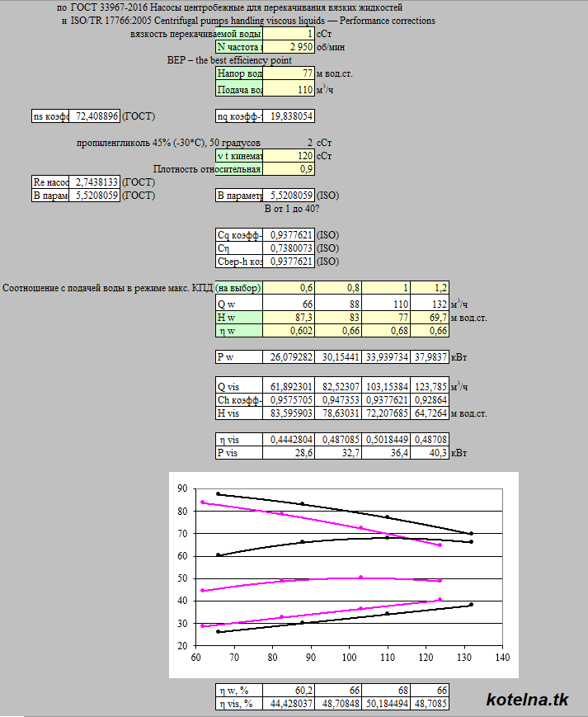Click the 'Cq коэфф' label cell
Image resolution: width=588 pixels, height=717 pixels.
[x=239, y=234]
